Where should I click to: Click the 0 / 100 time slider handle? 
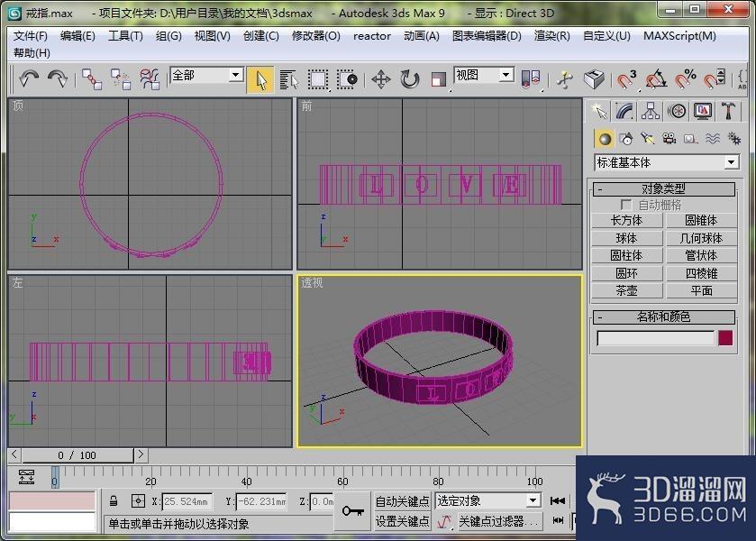click(77, 455)
